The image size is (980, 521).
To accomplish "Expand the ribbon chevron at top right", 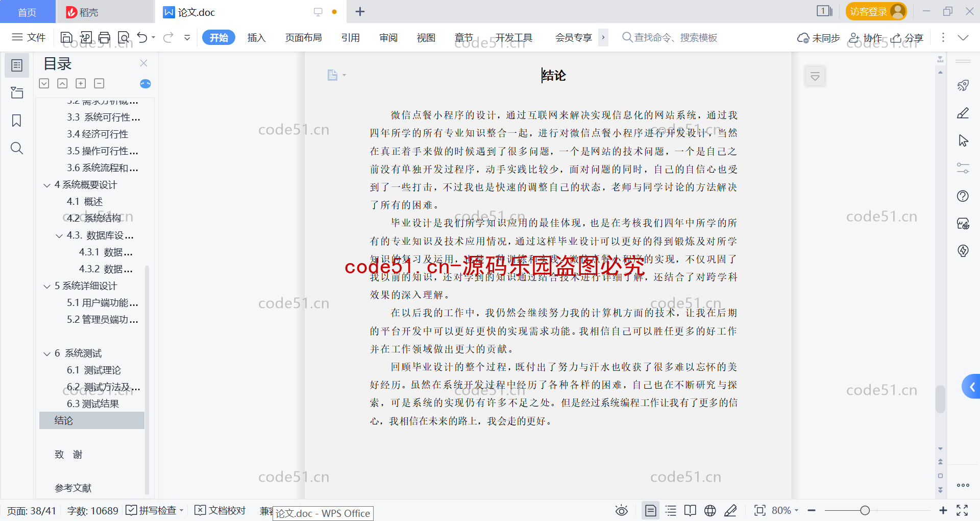I will click(963, 37).
